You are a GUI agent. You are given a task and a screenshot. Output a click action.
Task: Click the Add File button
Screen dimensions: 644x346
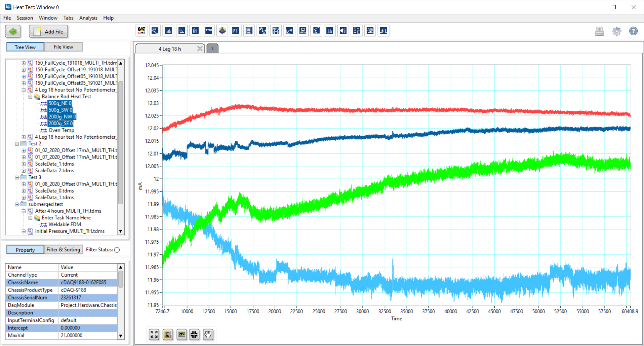[48, 31]
